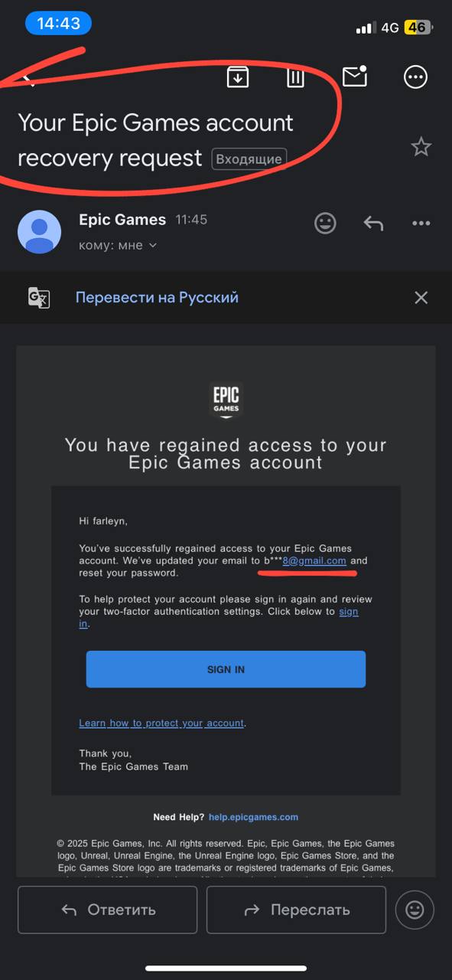Expand recipient details next to 'кому: мне'
Viewport: 452px width, 980px height.
point(152,246)
